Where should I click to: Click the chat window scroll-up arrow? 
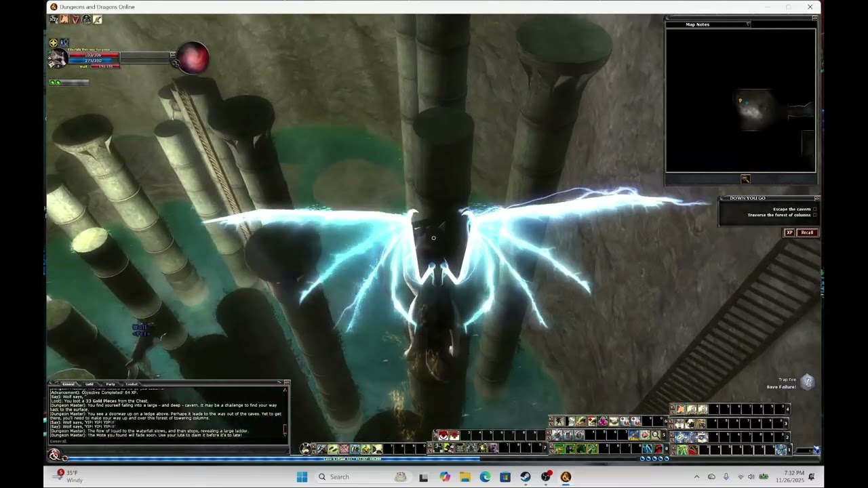285,390
